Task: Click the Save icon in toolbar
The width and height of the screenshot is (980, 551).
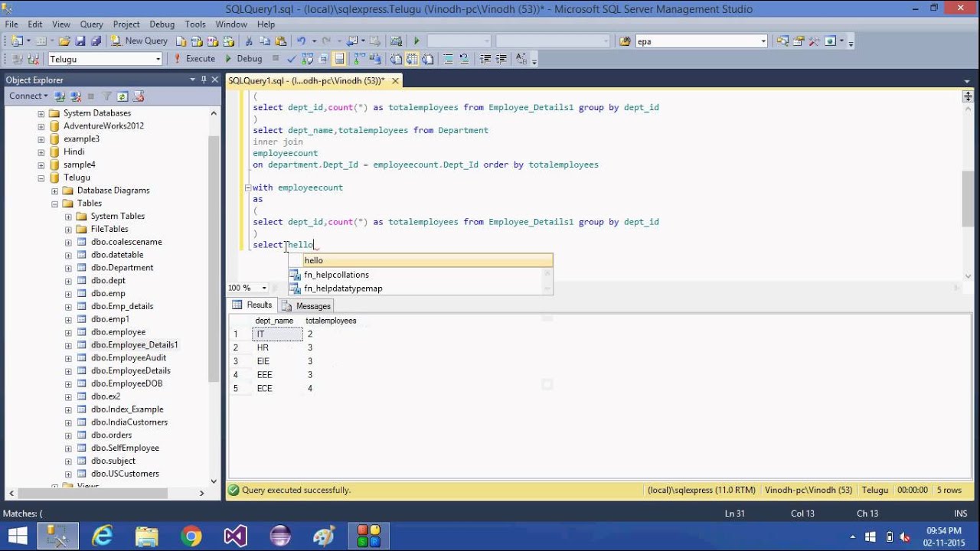Action: (x=80, y=41)
